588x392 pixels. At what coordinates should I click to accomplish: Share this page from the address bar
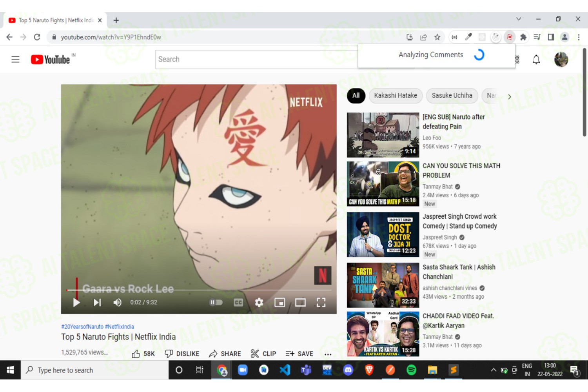(x=423, y=37)
